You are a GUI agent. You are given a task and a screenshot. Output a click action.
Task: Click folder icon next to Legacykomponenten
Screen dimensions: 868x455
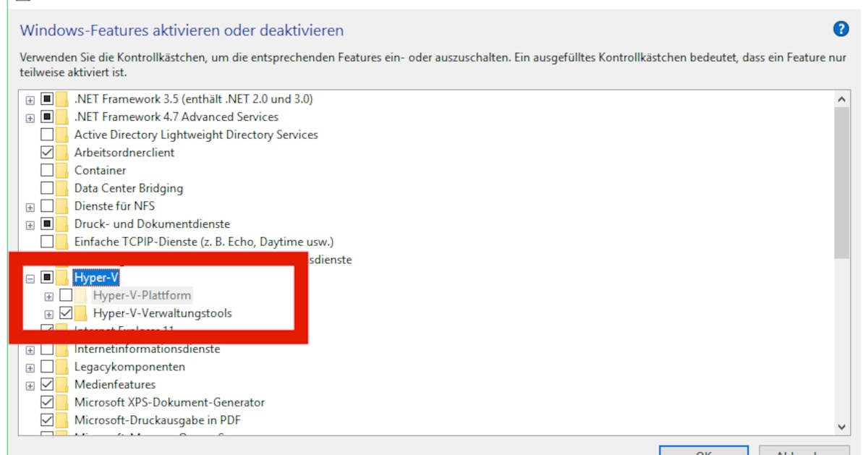coord(63,367)
